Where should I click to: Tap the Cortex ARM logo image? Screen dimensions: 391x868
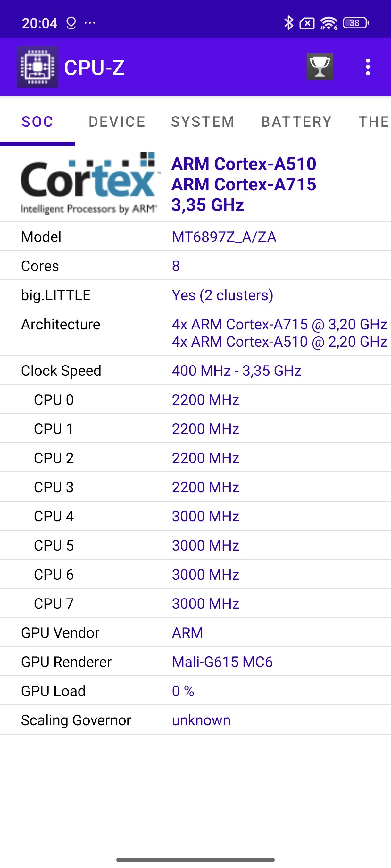tap(90, 183)
